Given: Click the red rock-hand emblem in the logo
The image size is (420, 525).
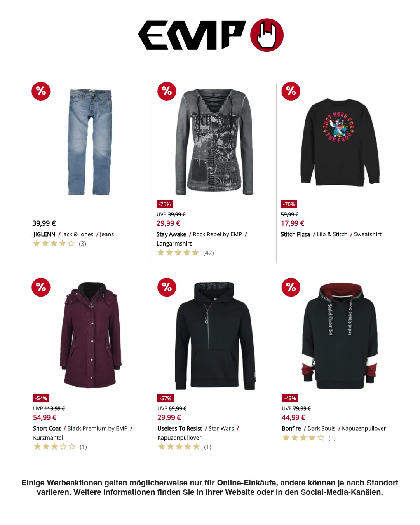Looking at the screenshot, I should [x=267, y=35].
